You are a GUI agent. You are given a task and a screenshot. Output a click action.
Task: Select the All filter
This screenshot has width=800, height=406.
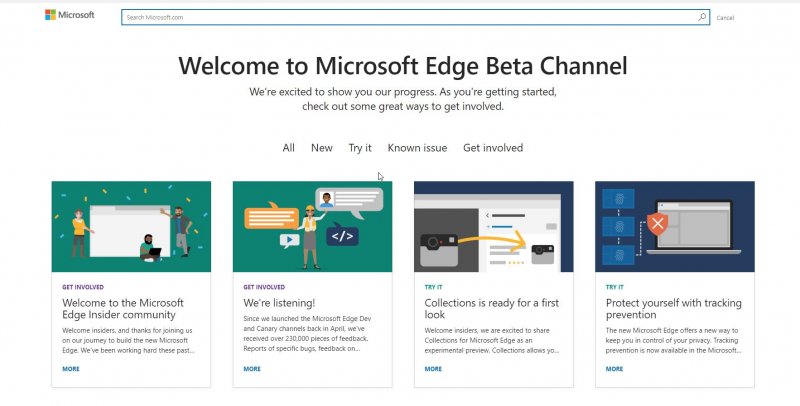pos(288,148)
